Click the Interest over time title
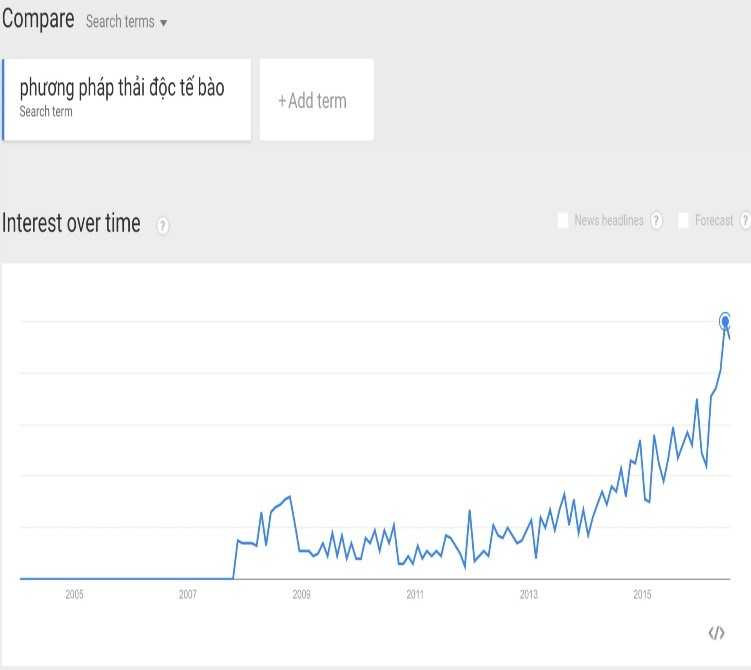 [x=71, y=223]
